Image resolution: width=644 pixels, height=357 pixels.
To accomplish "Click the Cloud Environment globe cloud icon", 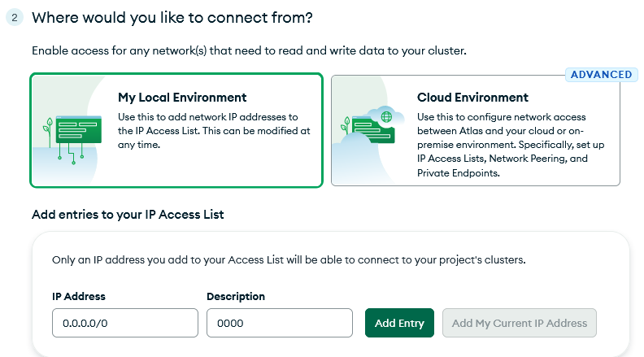I will (x=385, y=116).
